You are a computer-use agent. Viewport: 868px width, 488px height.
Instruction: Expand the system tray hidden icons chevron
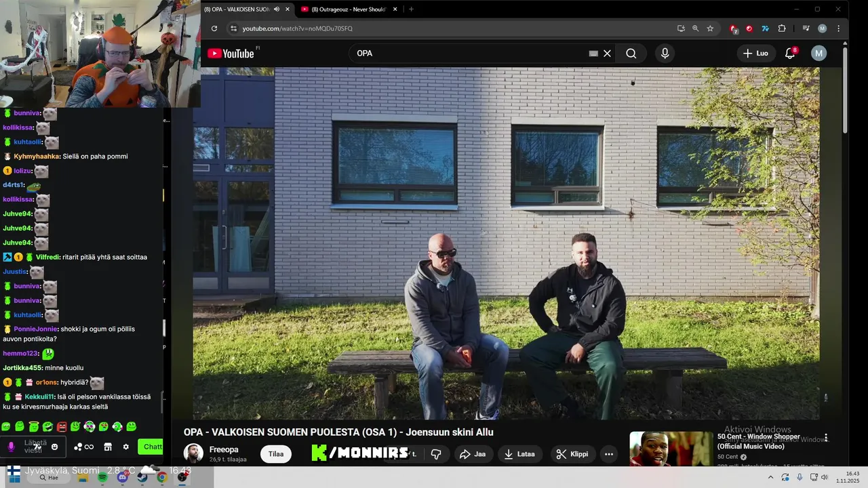[770, 477]
